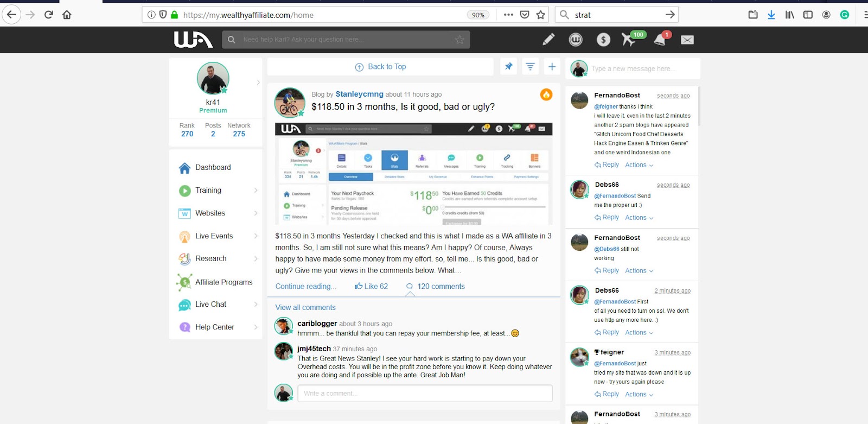This screenshot has width=868, height=424.
Task: Open the Firefox account icon
Action: 826,15
